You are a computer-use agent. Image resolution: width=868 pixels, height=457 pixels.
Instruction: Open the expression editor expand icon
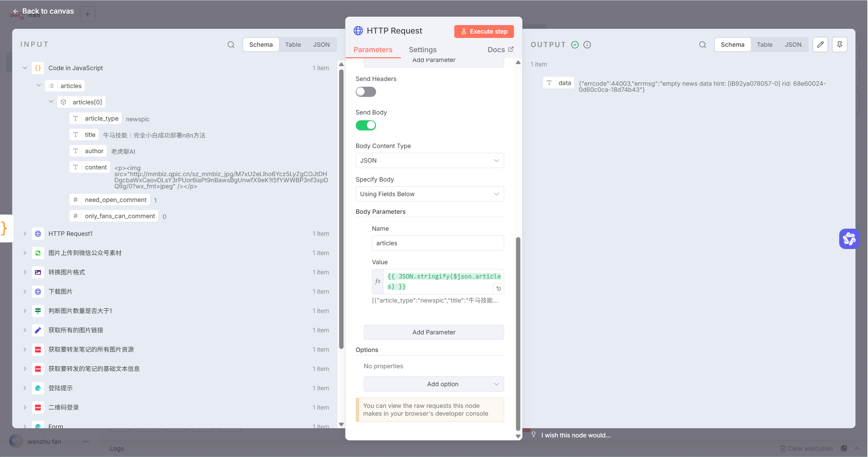(x=498, y=289)
